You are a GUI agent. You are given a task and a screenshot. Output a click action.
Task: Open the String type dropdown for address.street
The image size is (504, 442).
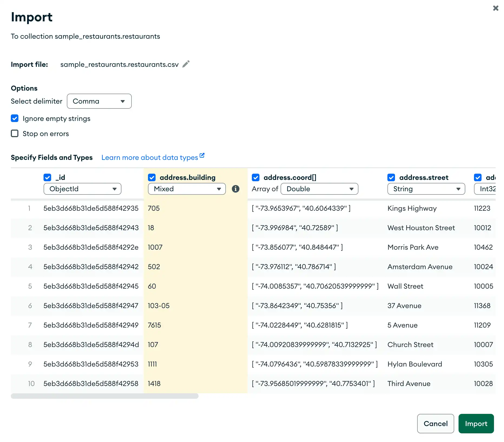pos(426,189)
